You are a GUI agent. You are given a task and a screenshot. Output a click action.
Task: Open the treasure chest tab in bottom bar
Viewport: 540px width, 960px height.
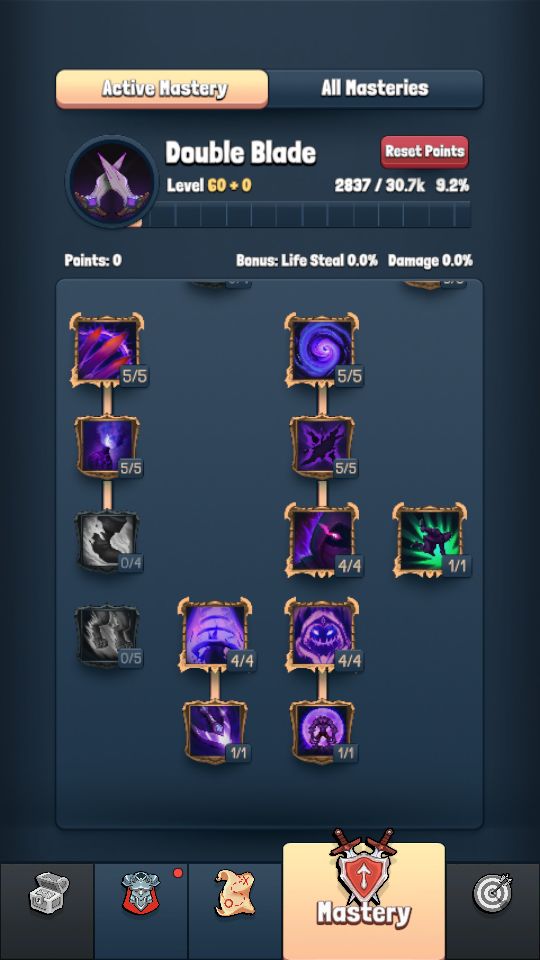click(x=48, y=894)
